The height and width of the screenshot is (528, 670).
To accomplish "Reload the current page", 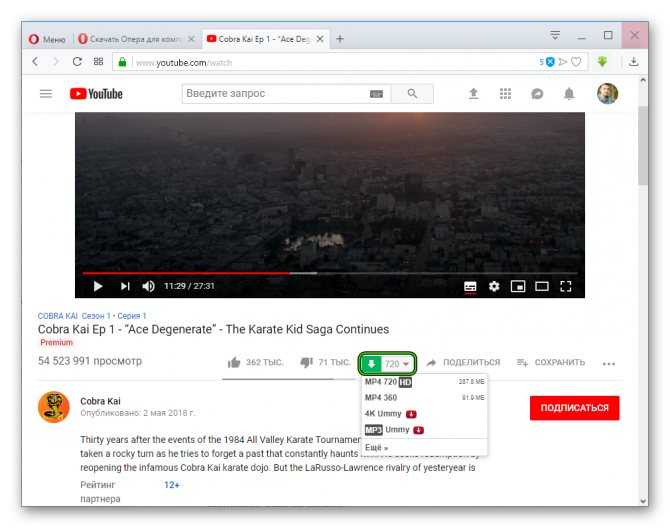I will click(77, 62).
